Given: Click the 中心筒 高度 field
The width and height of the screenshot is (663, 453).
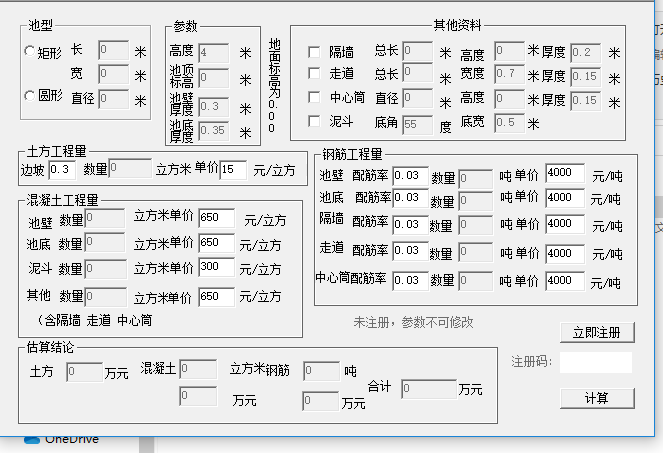Looking at the screenshot, I should pyautogui.click(x=510, y=99).
